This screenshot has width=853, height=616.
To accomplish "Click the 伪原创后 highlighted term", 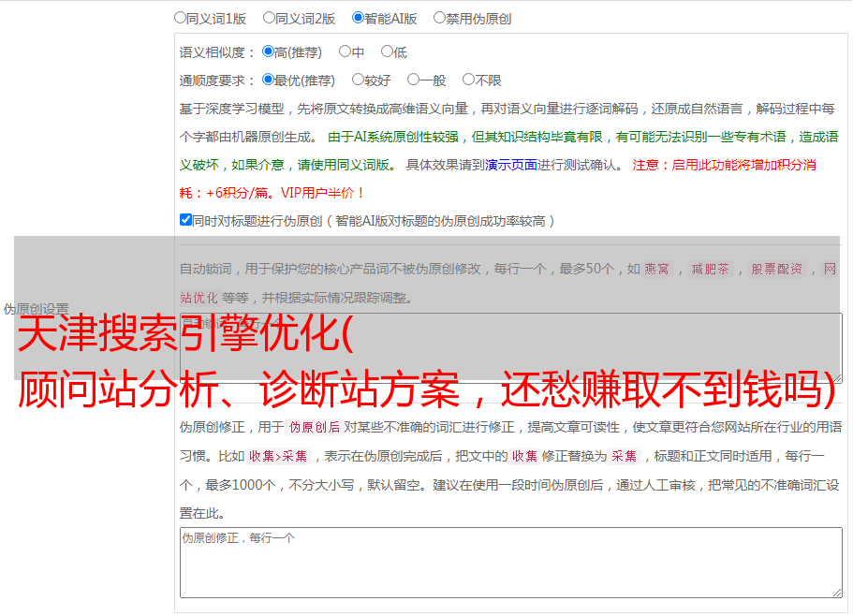I will point(315,427).
